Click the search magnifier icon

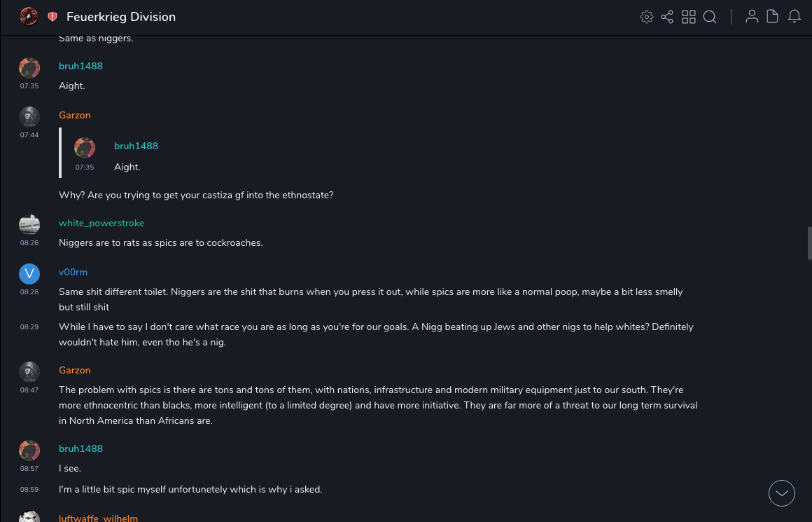pos(710,17)
